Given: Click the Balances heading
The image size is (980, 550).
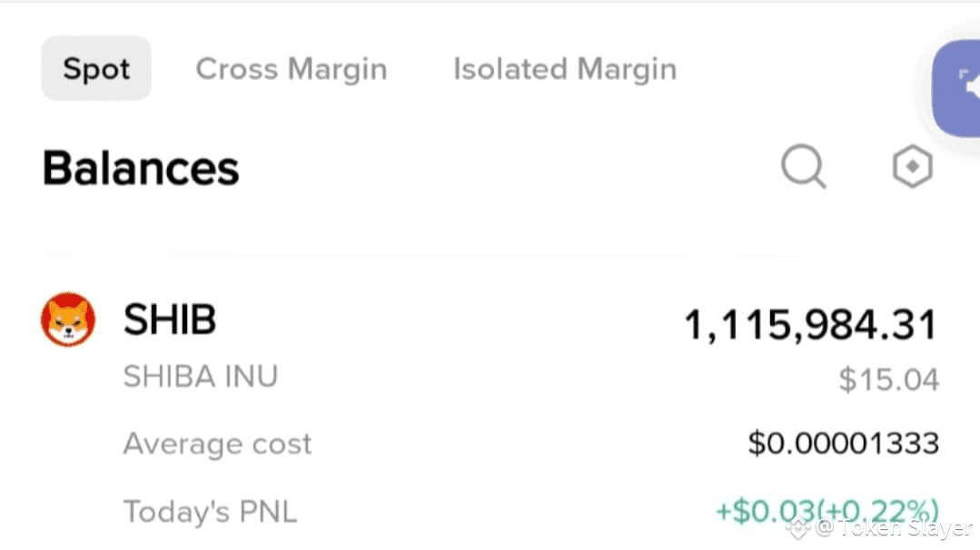Looking at the screenshot, I should [141, 169].
